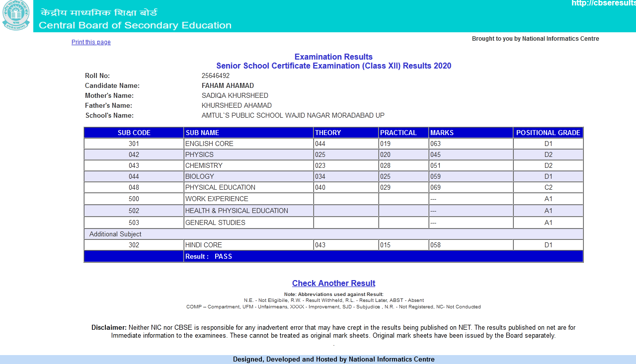
Task: Click the SUB CODE column header
Action: [134, 133]
